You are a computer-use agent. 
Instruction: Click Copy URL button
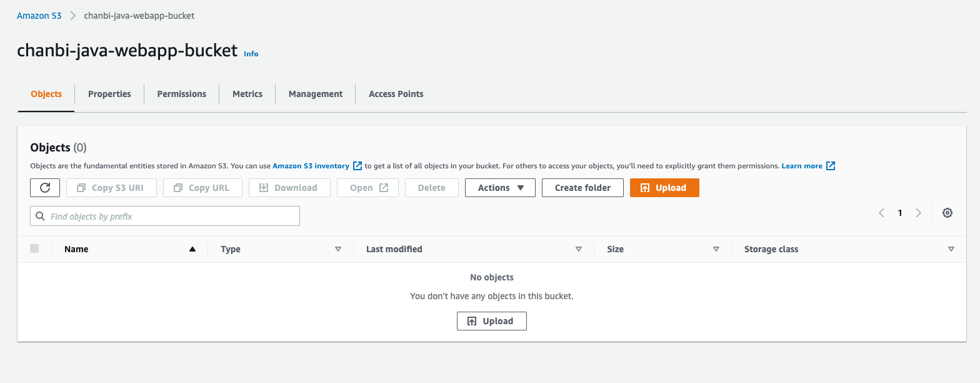202,188
